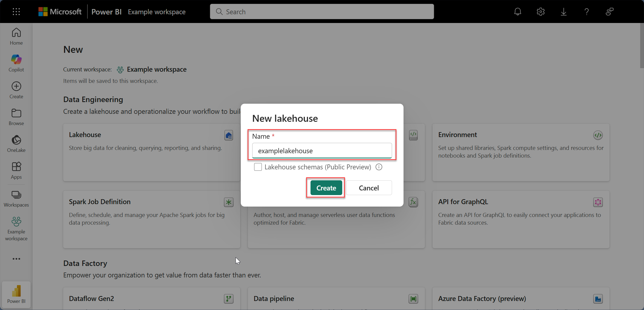
Task: Show info for Lakehouse schemas preview
Action: [379, 167]
